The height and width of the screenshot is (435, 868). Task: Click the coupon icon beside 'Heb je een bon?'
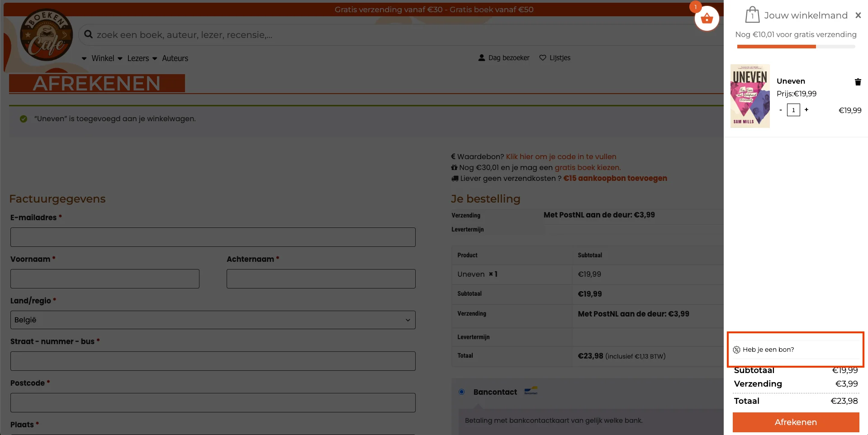[736, 350]
